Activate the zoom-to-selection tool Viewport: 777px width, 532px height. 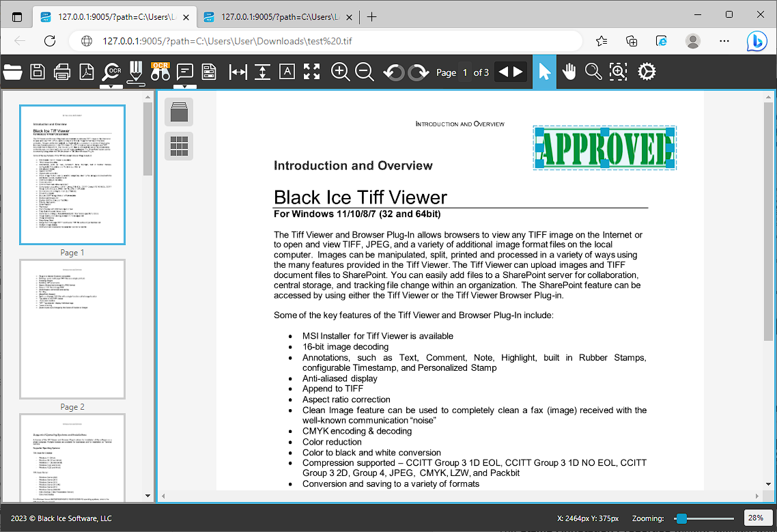click(x=618, y=72)
